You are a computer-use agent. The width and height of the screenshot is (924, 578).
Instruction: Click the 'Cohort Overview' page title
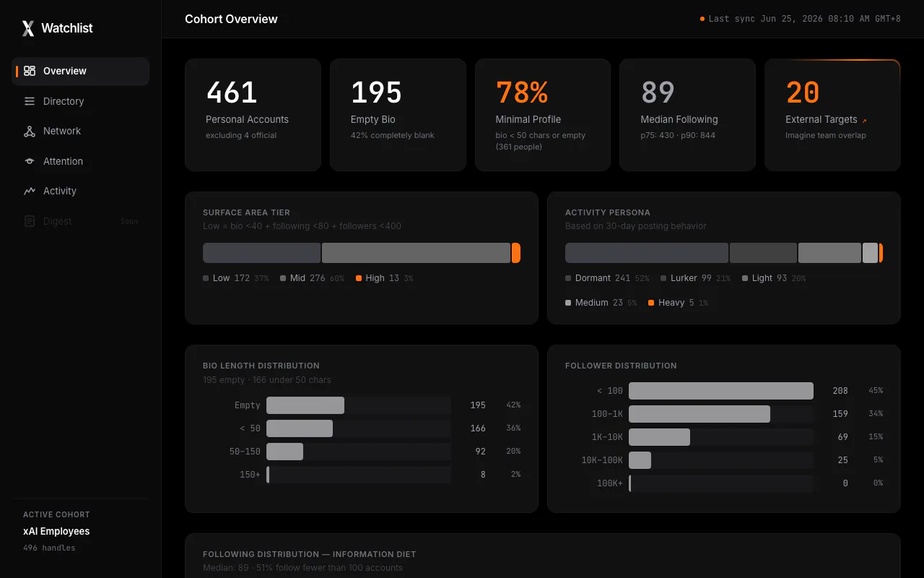point(231,19)
